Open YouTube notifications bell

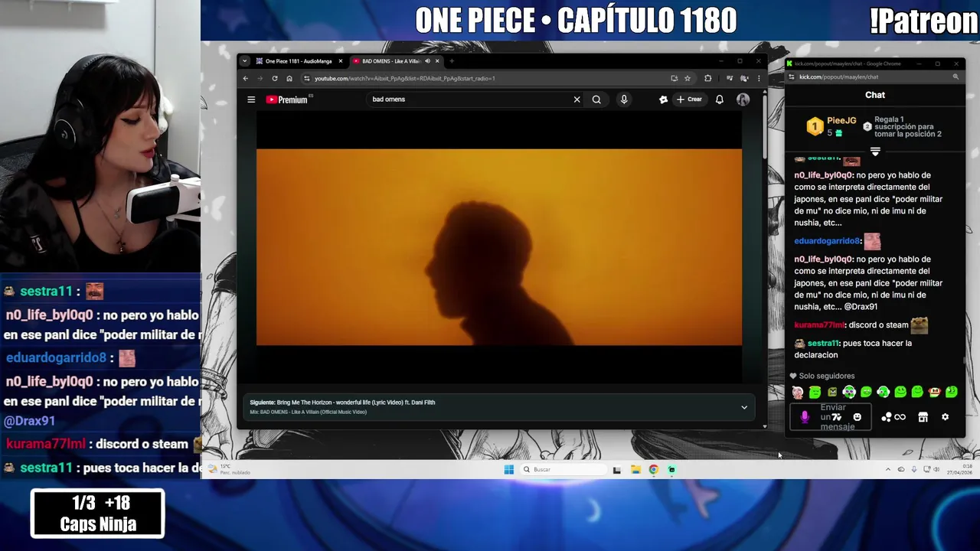coord(720,99)
